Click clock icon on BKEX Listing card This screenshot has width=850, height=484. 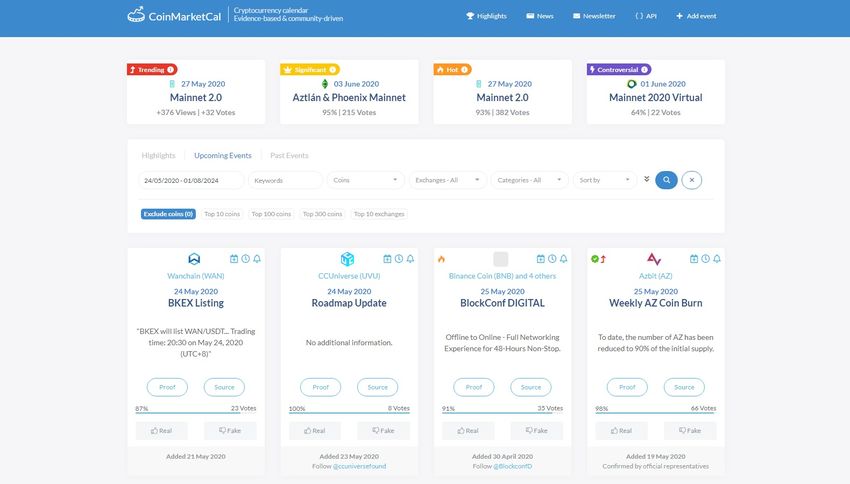pos(246,259)
